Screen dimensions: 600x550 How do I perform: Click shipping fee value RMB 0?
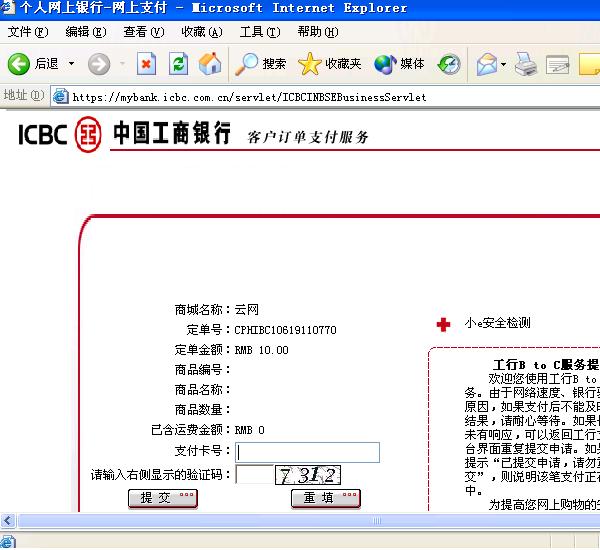pos(249,430)
